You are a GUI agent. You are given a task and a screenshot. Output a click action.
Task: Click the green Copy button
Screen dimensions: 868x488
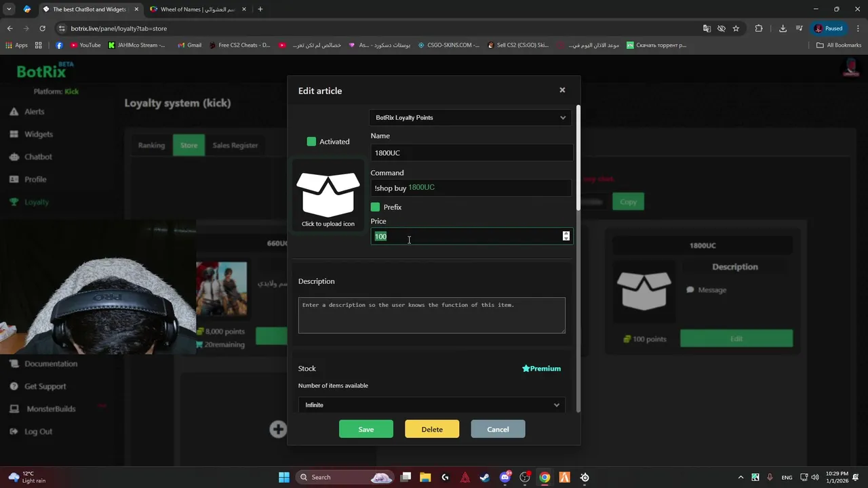tap(628, 202)
